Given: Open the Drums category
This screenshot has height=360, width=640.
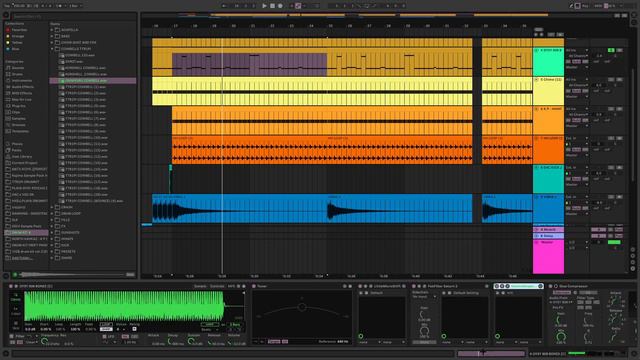Looking at the screenshot, I should [17, 74].
